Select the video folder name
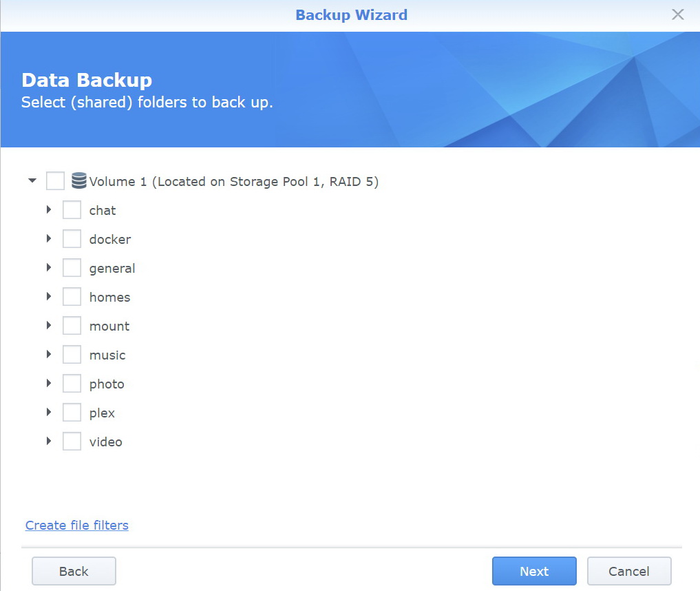This screenshot has height=591, width=700. tap(106, 442)
